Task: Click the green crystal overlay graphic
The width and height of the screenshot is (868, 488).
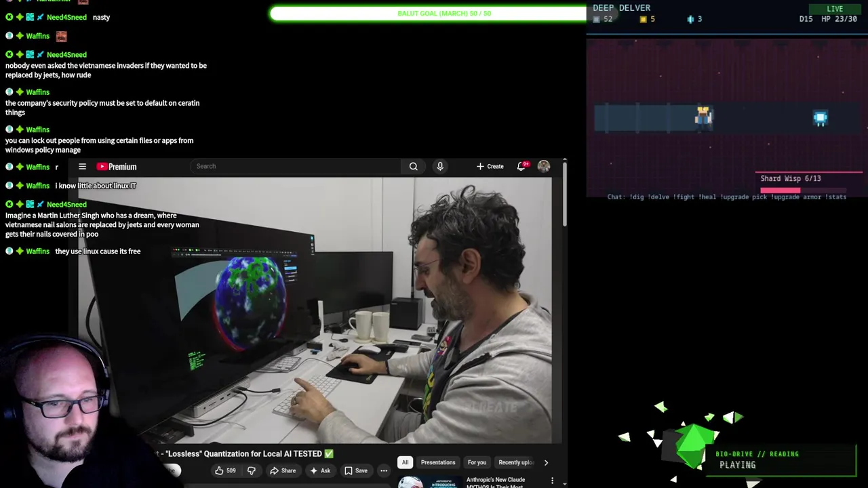Action: pos(692,445)
